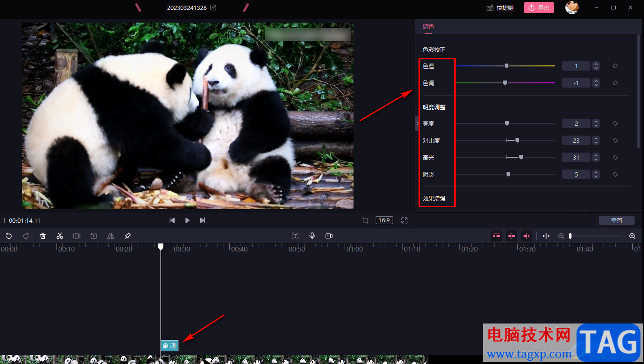
Task: Redo the last undone edit
Action: coord(26,236)
